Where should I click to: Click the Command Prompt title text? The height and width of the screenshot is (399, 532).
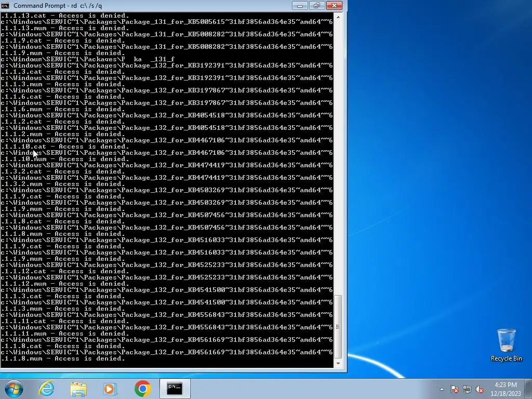[x=58, y=5]
